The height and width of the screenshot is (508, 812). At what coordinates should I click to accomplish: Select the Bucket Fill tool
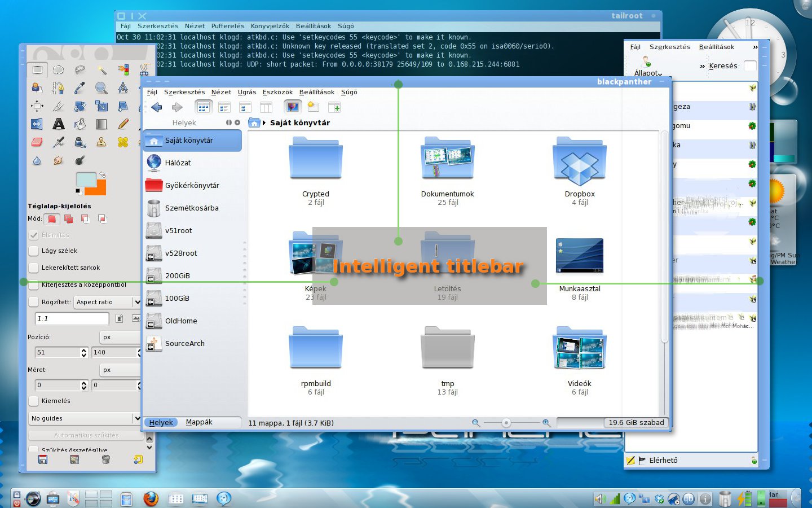[80, 124]
